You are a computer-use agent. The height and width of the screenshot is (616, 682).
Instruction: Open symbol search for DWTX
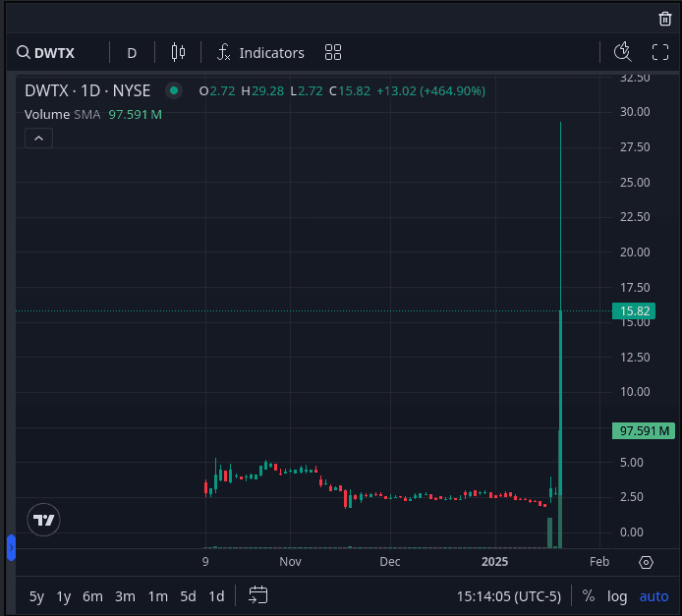click(46, 53)
